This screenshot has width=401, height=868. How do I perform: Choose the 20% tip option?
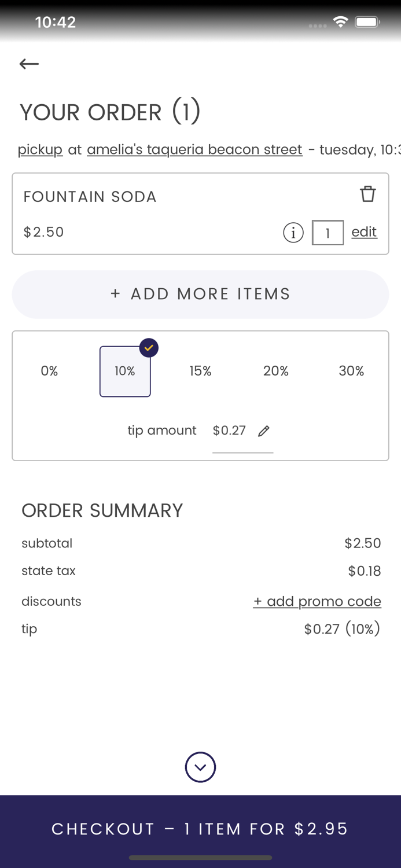pyautogui.click(x=276, y=371)
